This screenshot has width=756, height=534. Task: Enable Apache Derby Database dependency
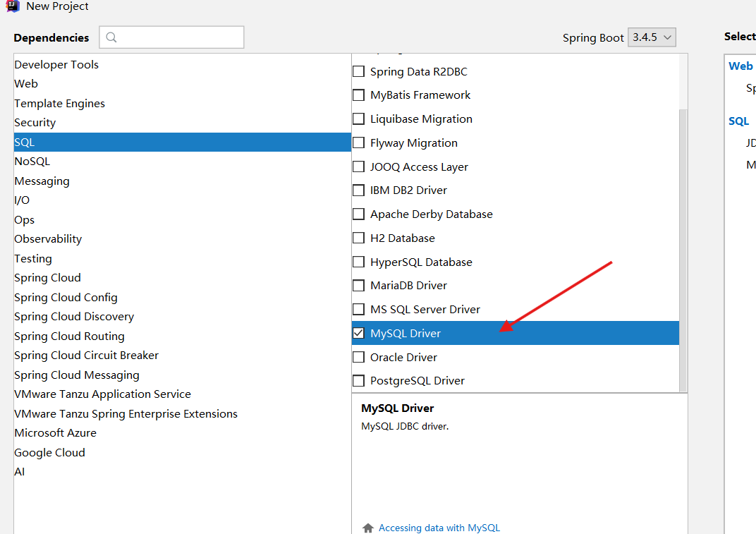click(x=359, y=214)
